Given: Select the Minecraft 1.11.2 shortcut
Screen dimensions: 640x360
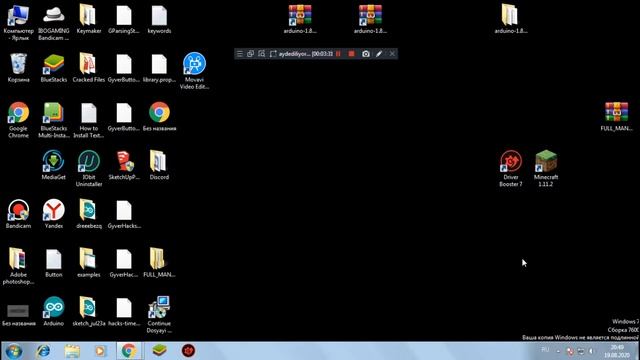Looking at the screenshot, I should pyautogui.click(x=546, y=169).
